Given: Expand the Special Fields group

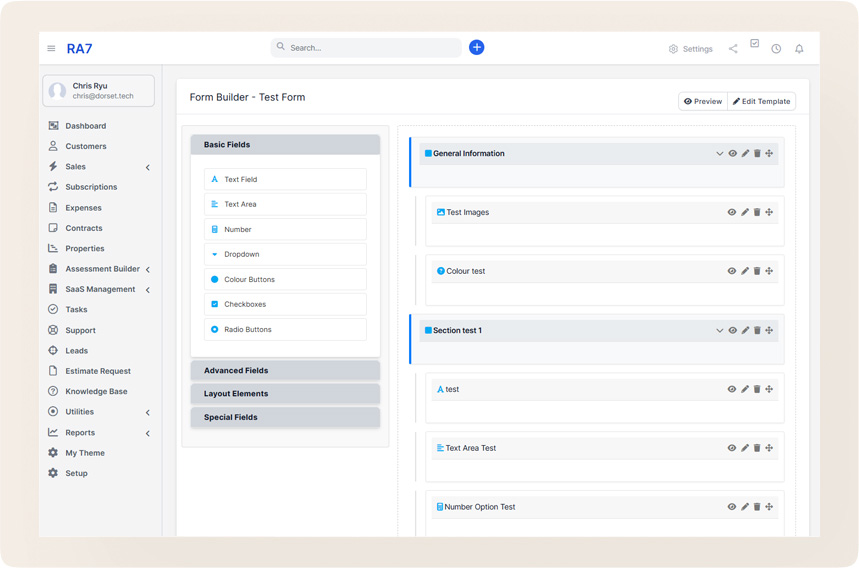Looking at the screenshot, I should point(285,417).
